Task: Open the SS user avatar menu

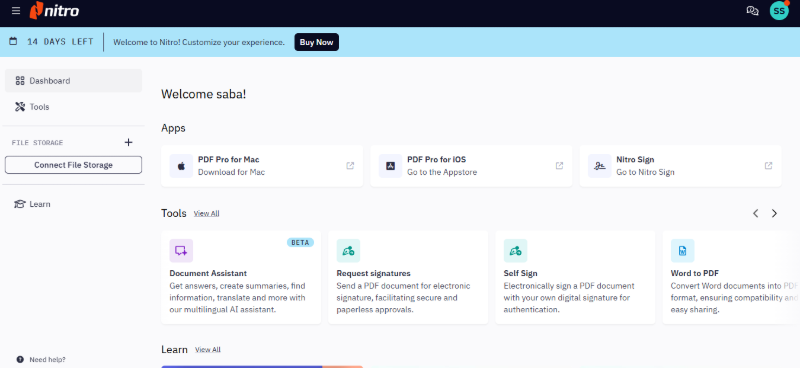Action: (779, 10)
